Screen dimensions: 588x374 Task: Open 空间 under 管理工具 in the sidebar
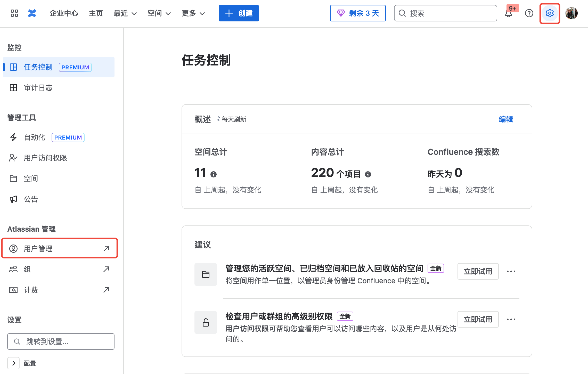coord(59,178)
